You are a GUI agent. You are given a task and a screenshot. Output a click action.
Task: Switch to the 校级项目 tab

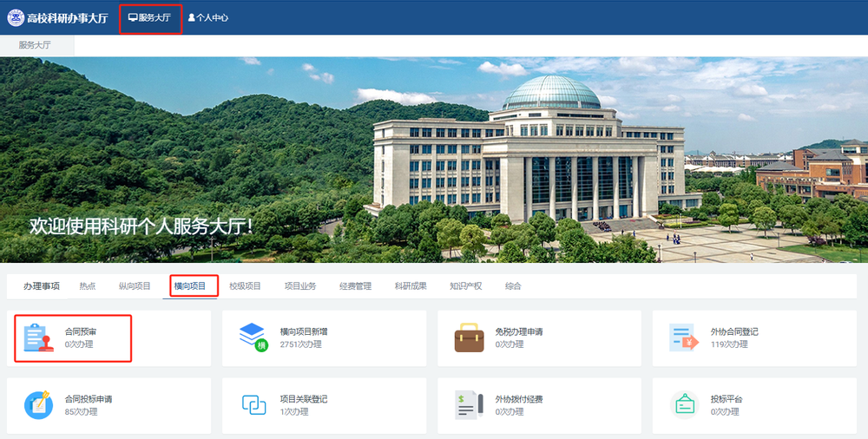tap(246, 286)
